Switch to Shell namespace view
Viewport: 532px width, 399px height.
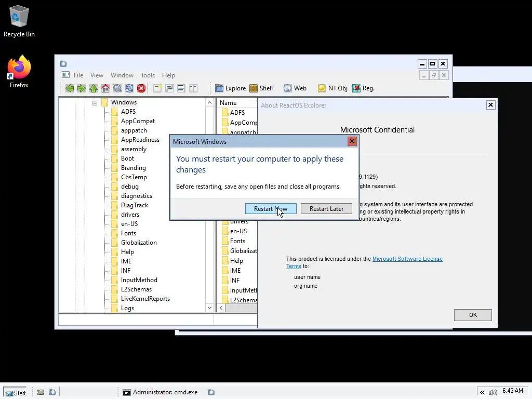click(261, 88)
